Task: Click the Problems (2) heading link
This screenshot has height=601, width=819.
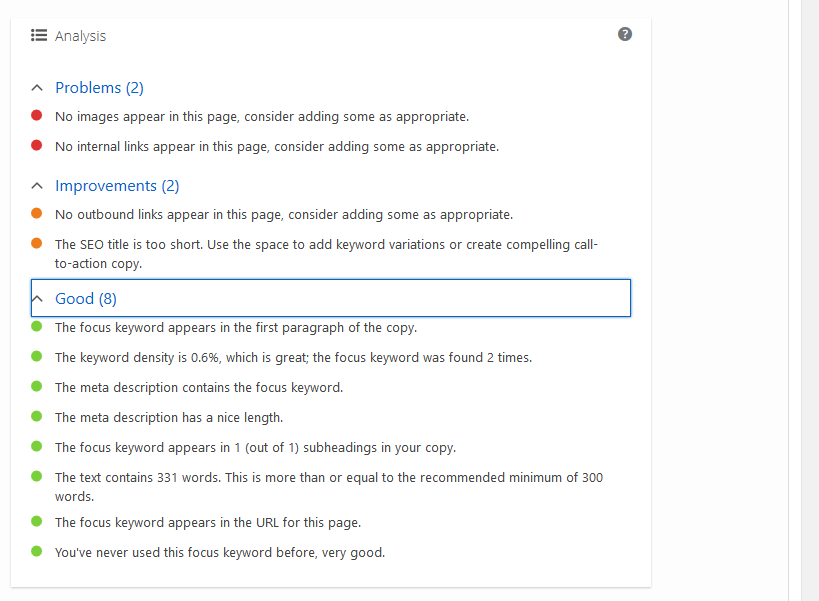Action: [99, 88]
